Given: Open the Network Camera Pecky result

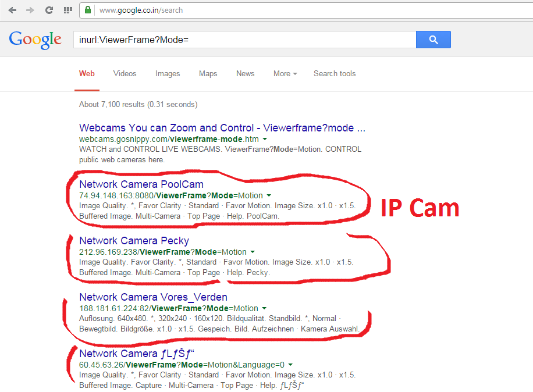Looking at the screenshot, I should pos(134,241).
